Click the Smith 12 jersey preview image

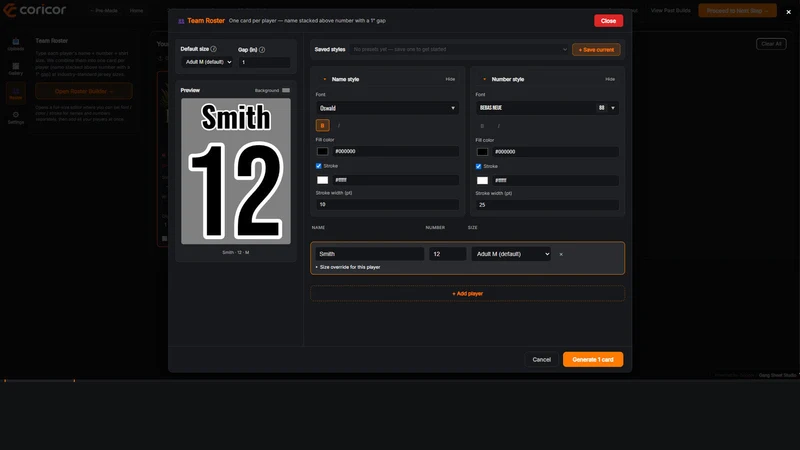click(x=236, y=171)
